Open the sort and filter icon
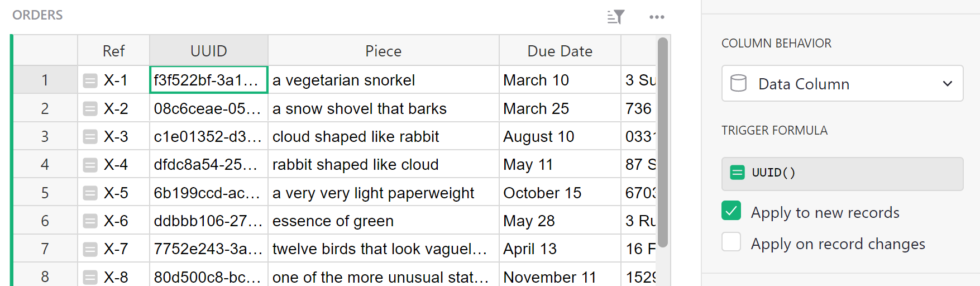Viewport: 980px width, 286px height. point(615,17)
